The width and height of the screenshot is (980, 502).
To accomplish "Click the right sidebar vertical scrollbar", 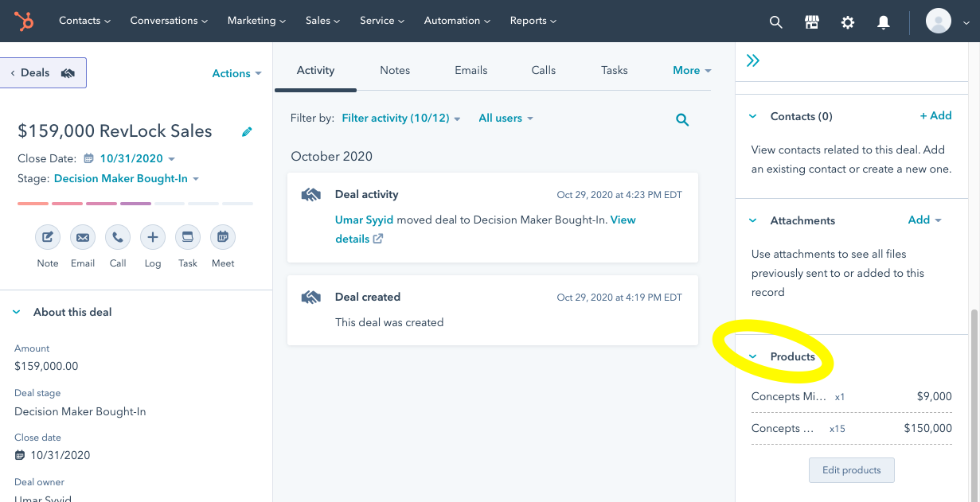I will click(x=974, y=406).
